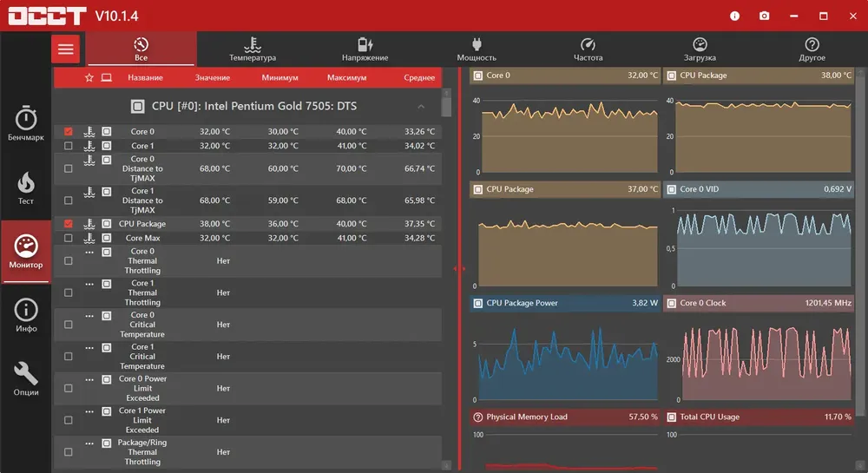Sort by the Значение column header
This screenshot has height=473, width=868.
point(213,78)
